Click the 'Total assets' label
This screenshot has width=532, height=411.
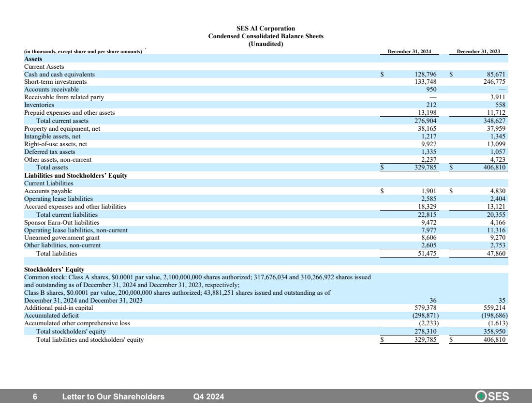pos(52,167)
